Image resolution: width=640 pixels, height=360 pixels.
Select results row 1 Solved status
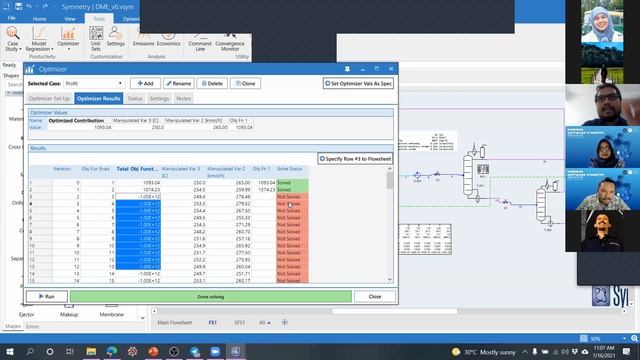292,182
